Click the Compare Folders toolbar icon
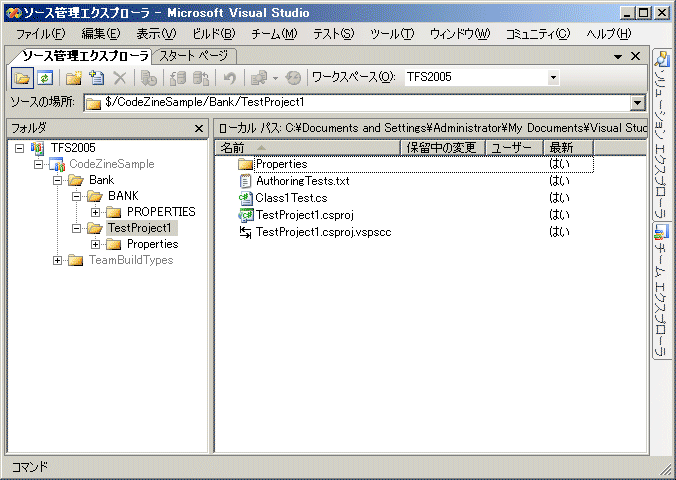 pos(259,78)
